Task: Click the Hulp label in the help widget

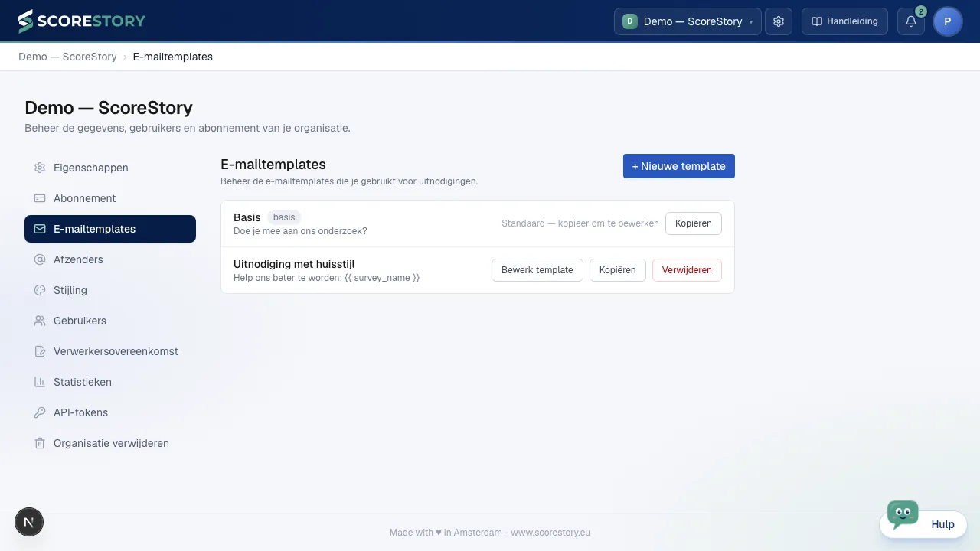Action: click(943, 524)
